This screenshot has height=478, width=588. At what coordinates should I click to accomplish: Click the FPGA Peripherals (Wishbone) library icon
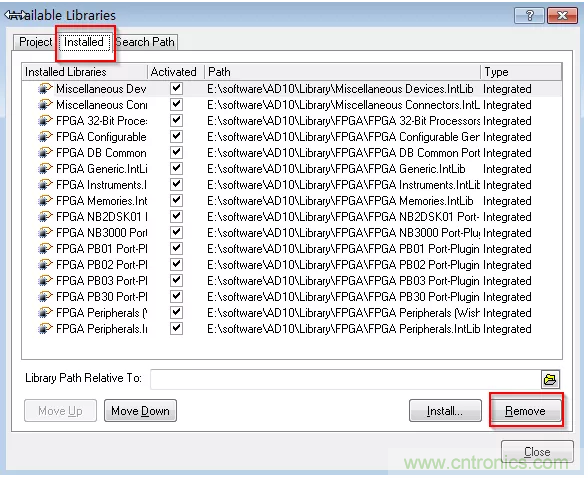pyautogui.click(x=45, y=313)
